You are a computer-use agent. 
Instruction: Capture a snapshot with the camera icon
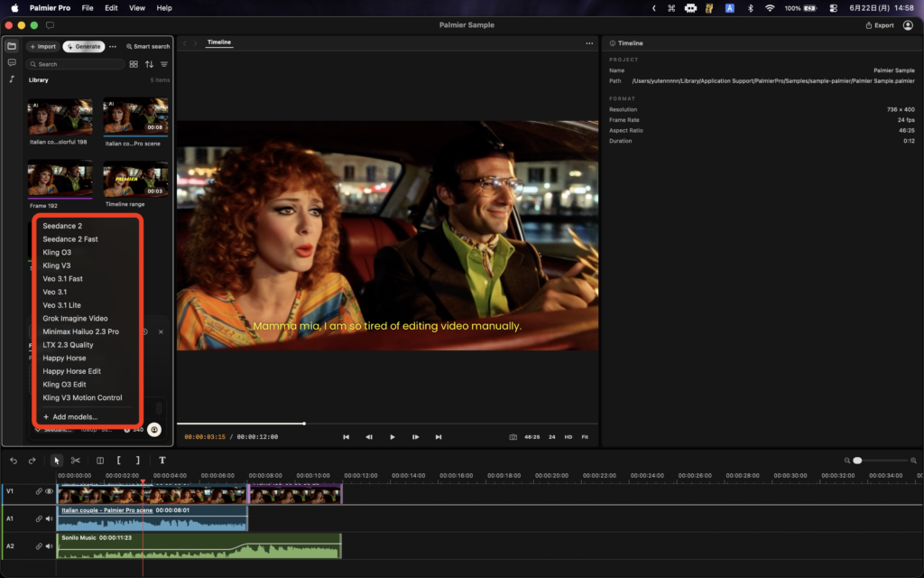pyautogui.click(x=513, y=437)
